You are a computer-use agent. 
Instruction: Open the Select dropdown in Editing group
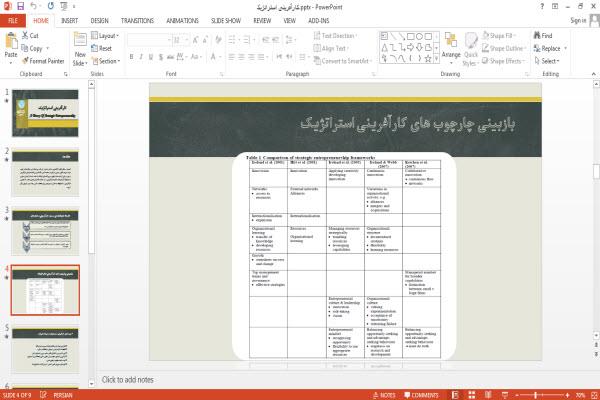point(546,61)
